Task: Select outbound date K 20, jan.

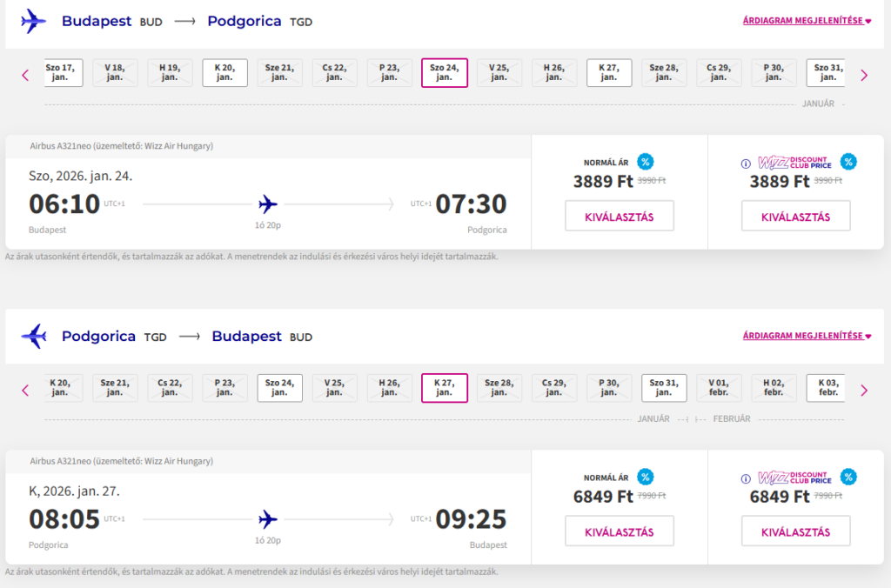Action: (x=224, y=73)
